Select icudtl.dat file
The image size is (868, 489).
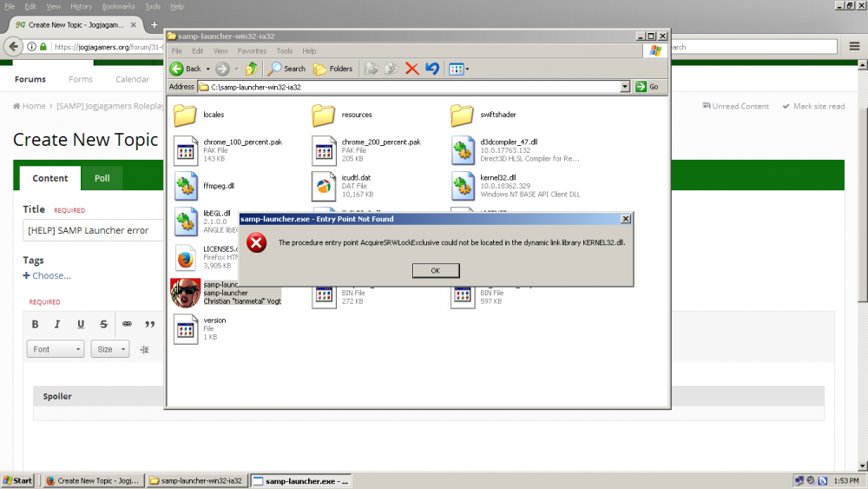tap(343, 186)
